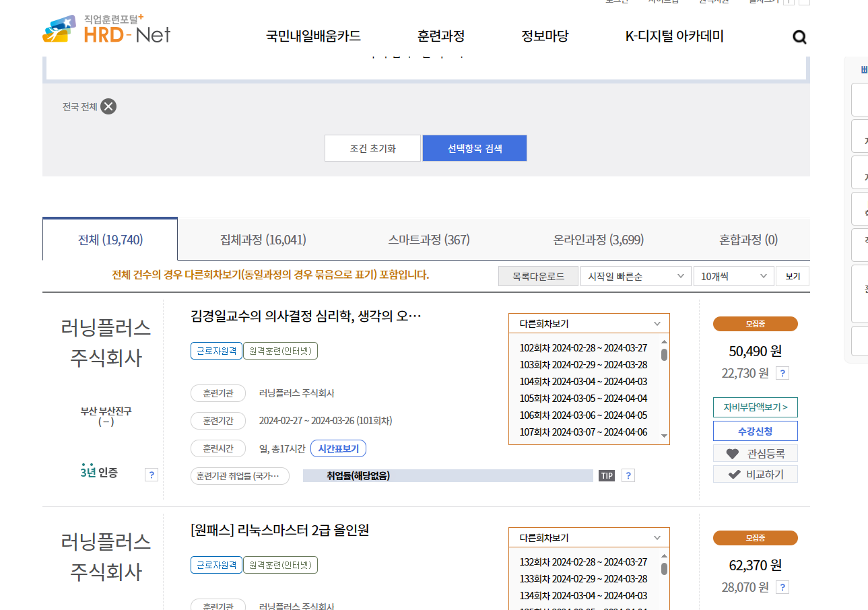Click 관심등록 with the heart icon

[x=756, y=453]
